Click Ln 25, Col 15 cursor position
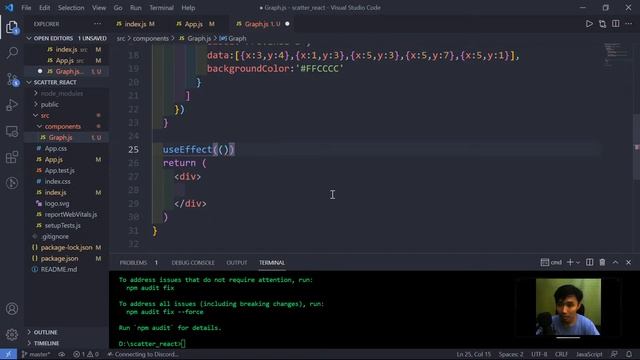Viewport: 640px width, 360px height. [x=473, y=354]
